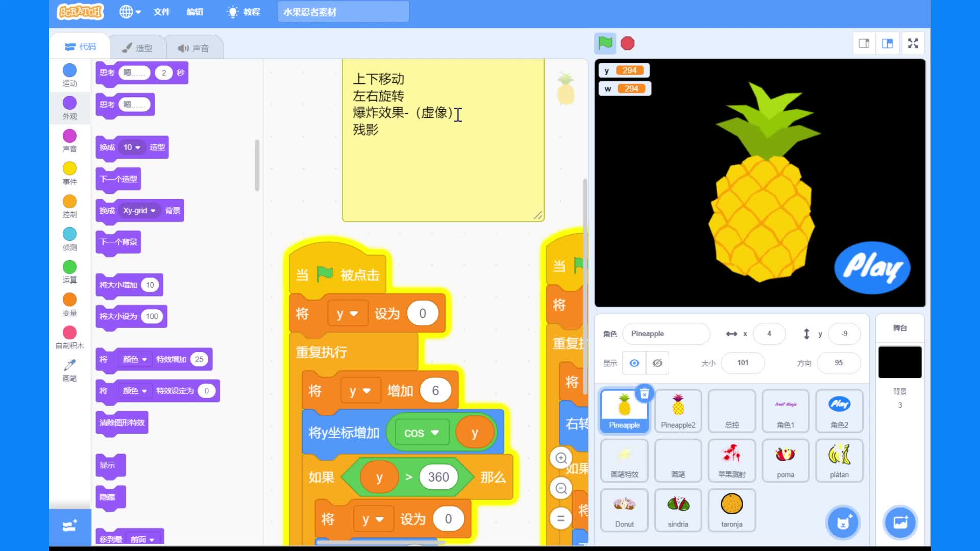Image resolution: width=980 pixels, height=551 pixels.
Task: Click the project title field 水果忍者素材
Action: (x=343, y=12)
